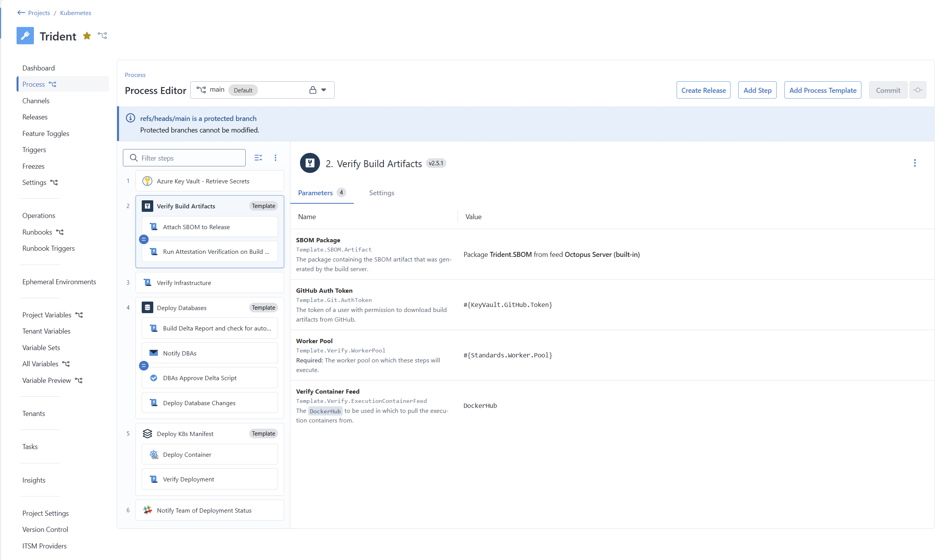
Task: Open the branch selector dropdown arrow
Action: click(324, 90)
